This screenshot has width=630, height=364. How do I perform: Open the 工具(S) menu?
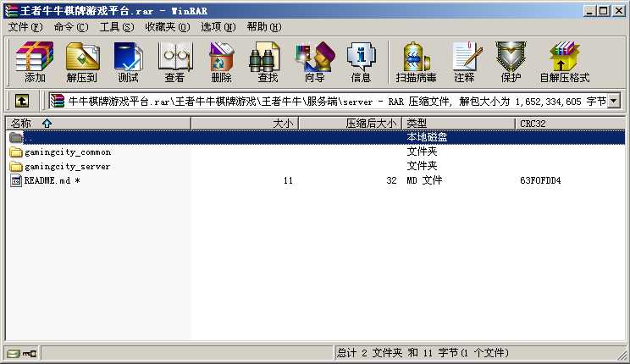click(117, 27)
